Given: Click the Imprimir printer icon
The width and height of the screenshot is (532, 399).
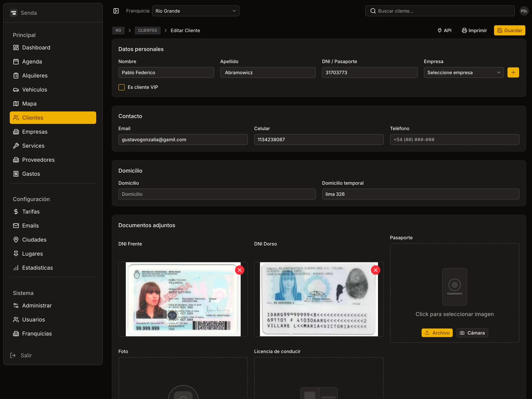Looking at the screenshot, I should click(464, 31).
